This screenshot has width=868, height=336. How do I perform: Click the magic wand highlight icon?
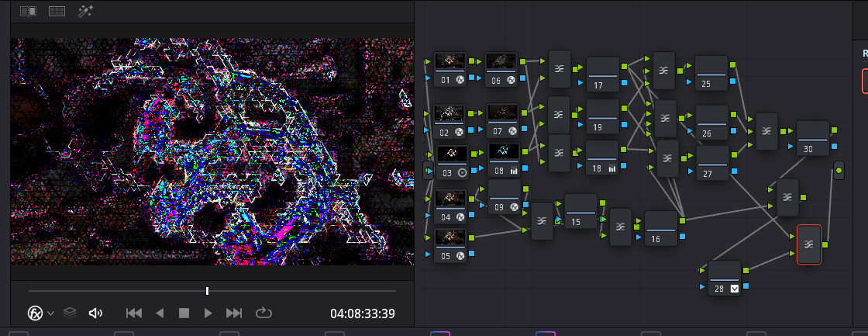(x=84, y=12)
